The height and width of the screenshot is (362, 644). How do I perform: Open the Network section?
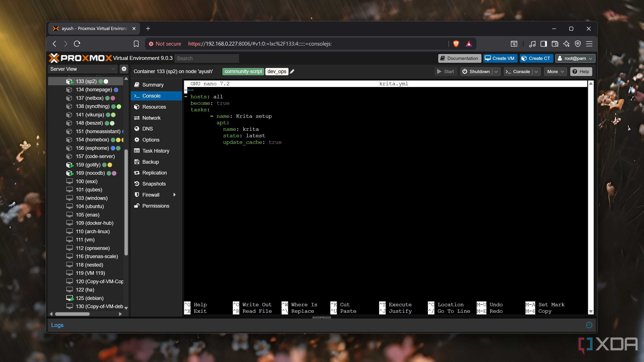[x=156, y=118]
